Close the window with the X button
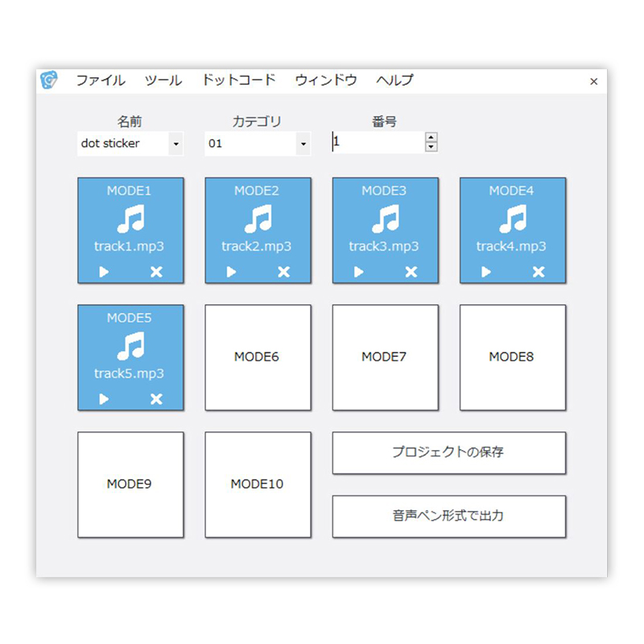 (x=593, y=81)
